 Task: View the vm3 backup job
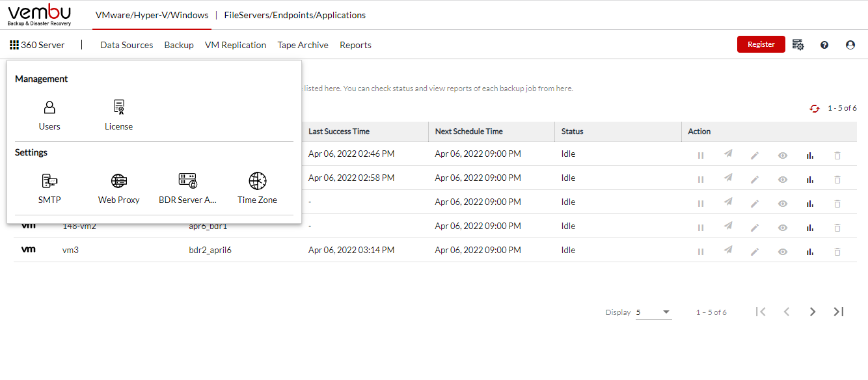point(783,251)
